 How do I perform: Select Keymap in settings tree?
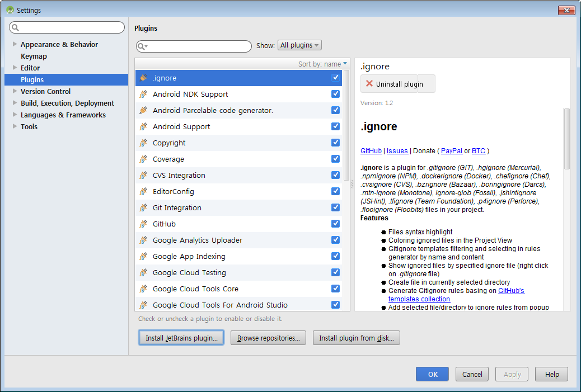(x=34, y=56)
